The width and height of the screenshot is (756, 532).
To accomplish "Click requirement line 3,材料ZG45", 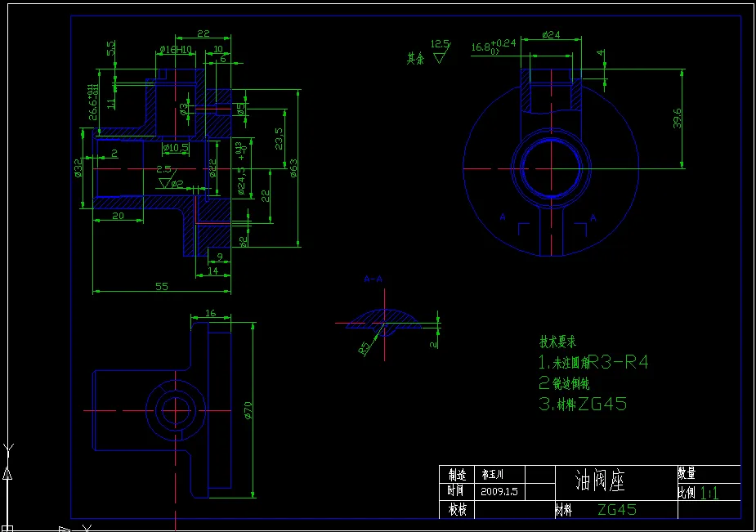I will coord(582,403).
